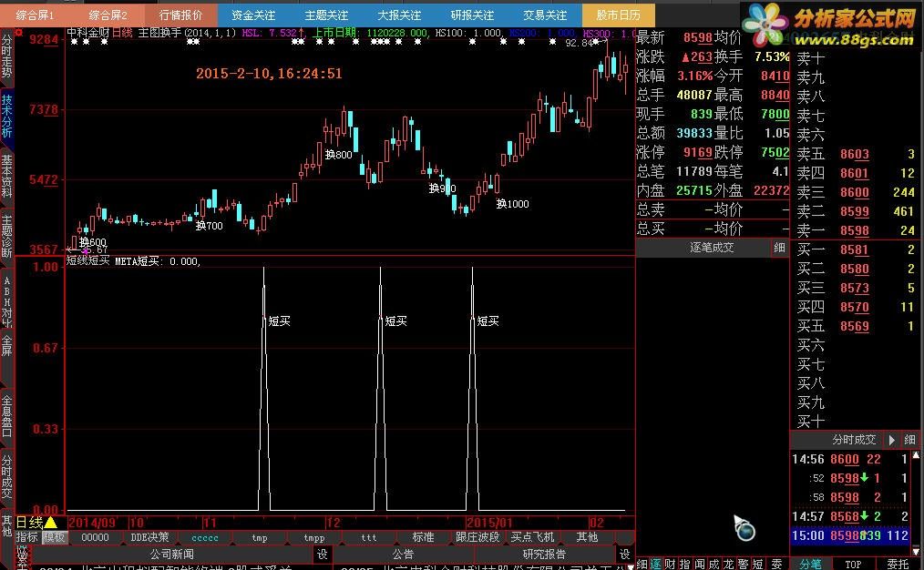
Task: Open the 主题关注 tab
Action: click(326, 15)
